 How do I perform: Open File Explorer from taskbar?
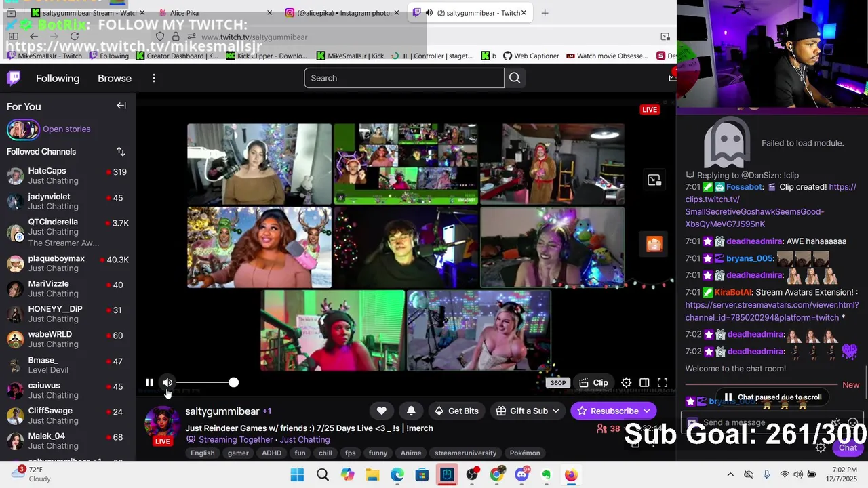pyautogui.click(x=372, y=474)
